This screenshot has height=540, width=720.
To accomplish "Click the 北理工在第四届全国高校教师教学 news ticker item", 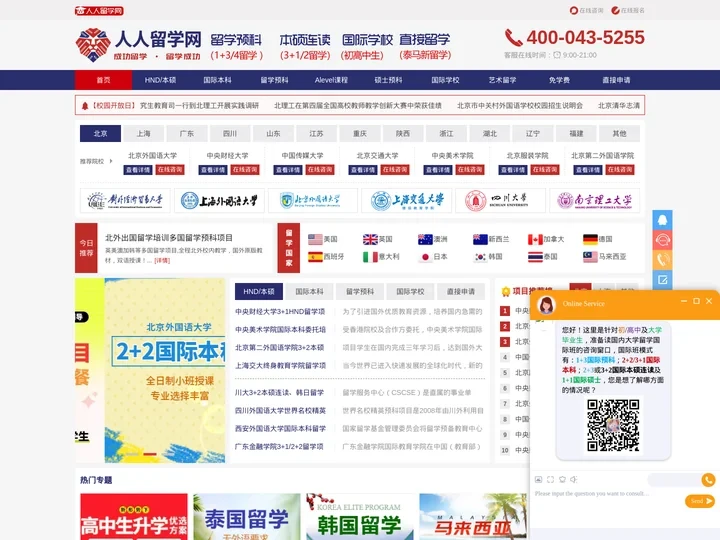I will [x=358, y=106].
